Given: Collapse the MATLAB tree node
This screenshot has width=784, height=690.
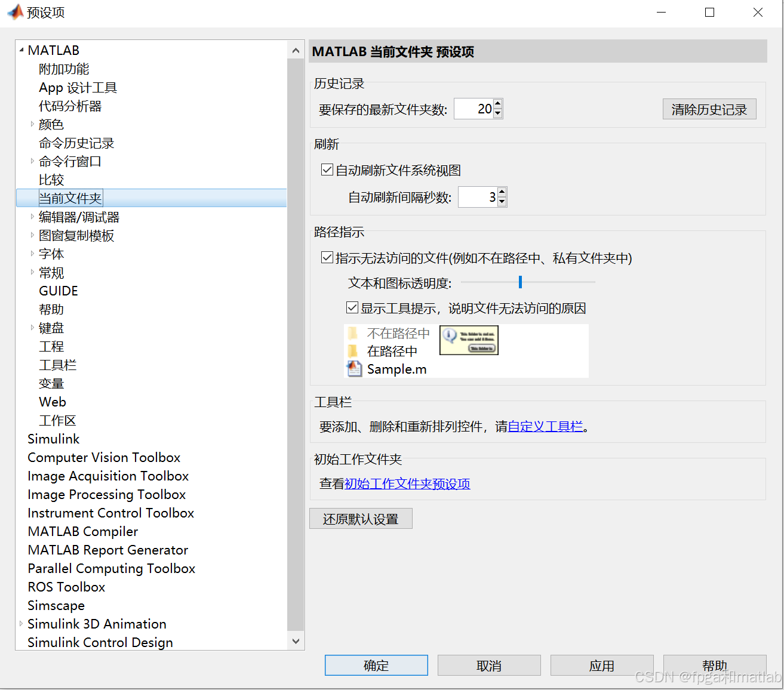Looking at the screenshot, I should tap(21, 50).
